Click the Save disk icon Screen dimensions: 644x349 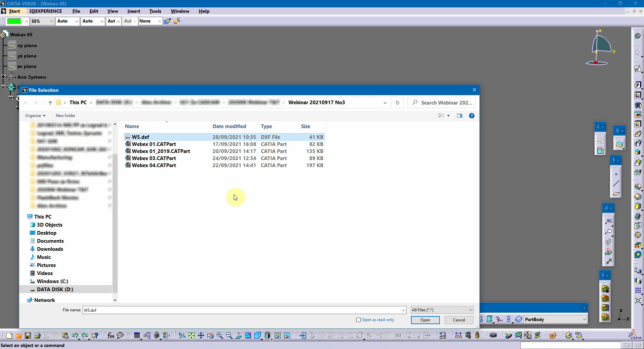(x=28, y=336)
